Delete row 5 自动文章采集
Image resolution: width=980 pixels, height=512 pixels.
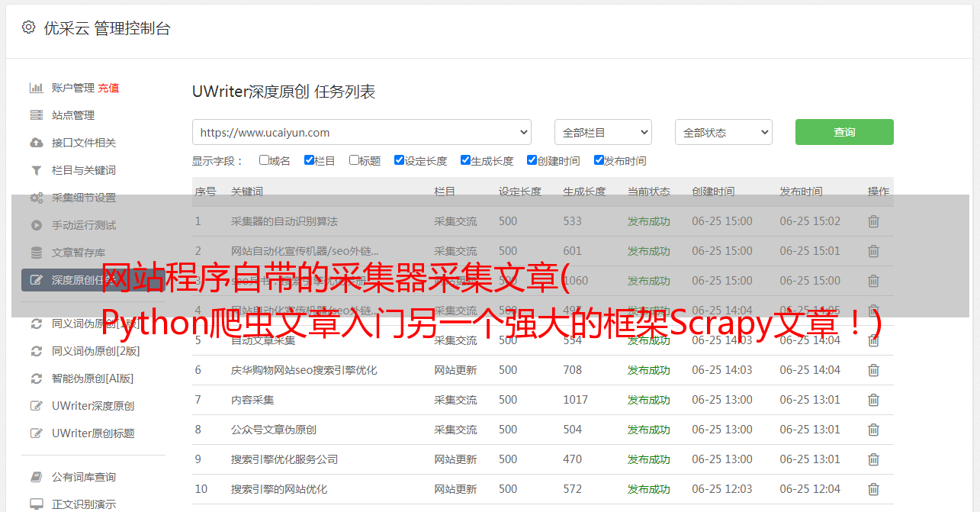point(874,340)
